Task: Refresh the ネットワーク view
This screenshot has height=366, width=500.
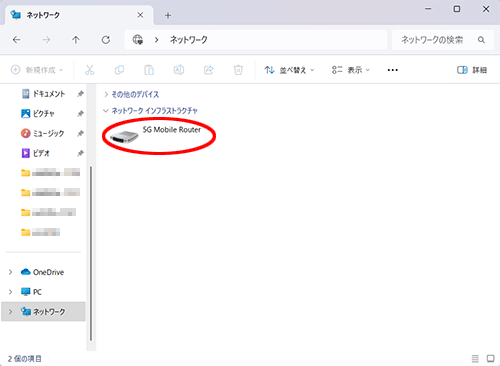Action: point(106,40)
